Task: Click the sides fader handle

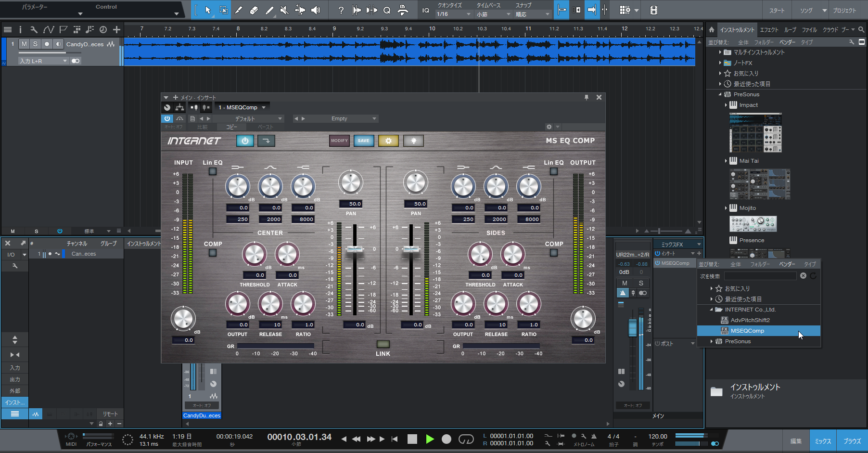Action: pos(411,249)
